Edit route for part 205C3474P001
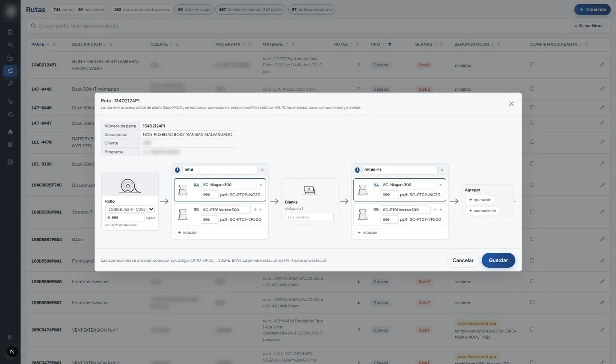616x364 pixels. coord(602,330)
